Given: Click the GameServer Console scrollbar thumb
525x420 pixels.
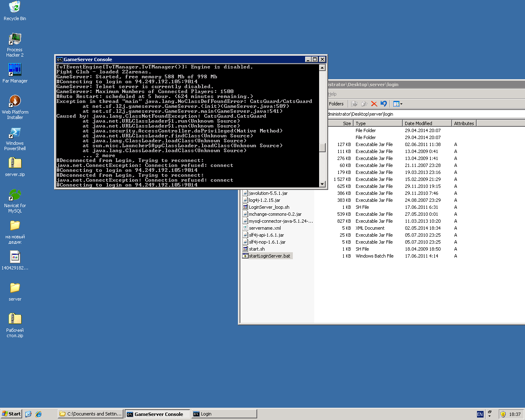Looking at the screenshot, I should click(x=322, y=147).
